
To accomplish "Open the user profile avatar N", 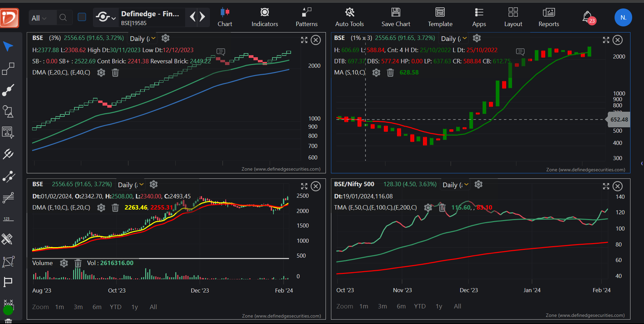I will 623,18.
